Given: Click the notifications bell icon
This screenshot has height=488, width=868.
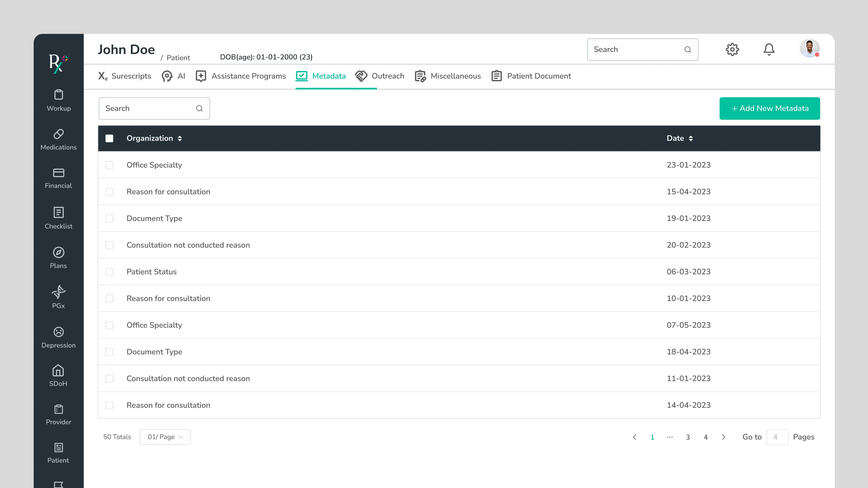Looking at the screenshot, I should [x=769, y=49].
